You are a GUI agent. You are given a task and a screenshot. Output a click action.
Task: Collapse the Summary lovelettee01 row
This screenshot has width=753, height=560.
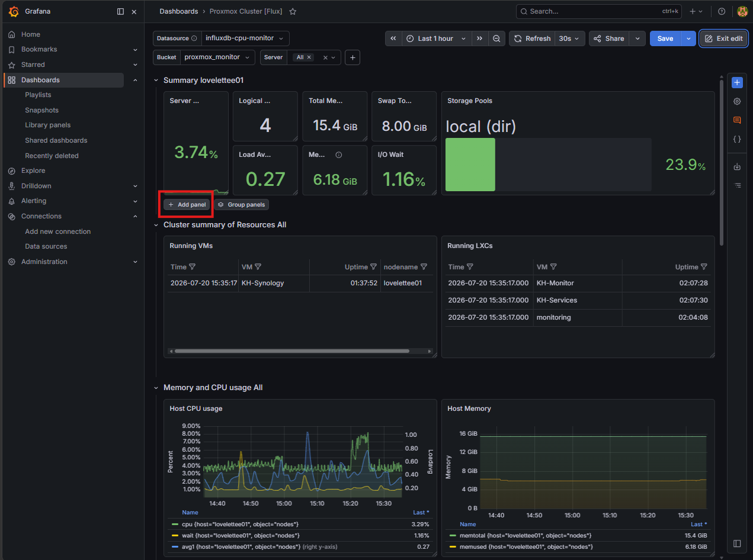pyautogui.click(x=156, y=81)
